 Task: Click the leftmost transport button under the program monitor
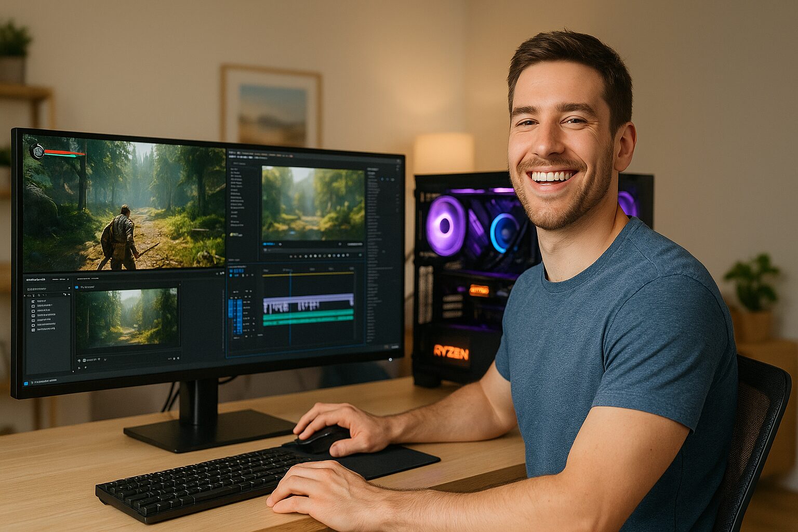[291, 256]
